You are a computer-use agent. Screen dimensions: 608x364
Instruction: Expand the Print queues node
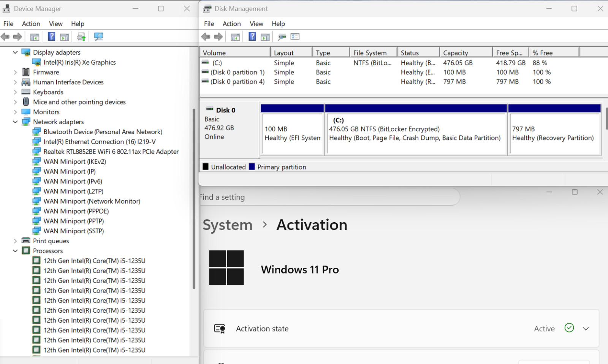(15, 241)
